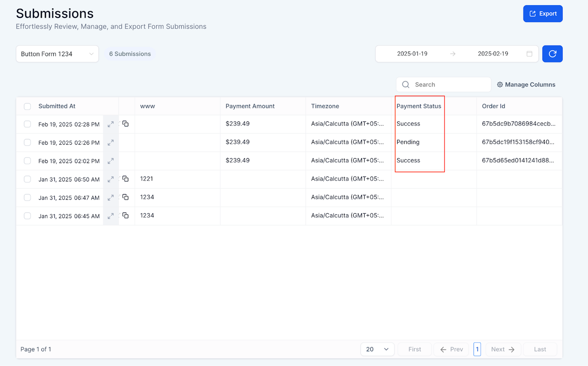588x366 pixels.
Task: Open the rows-per-page dropdown showing 20
Action: coord(377,349)
